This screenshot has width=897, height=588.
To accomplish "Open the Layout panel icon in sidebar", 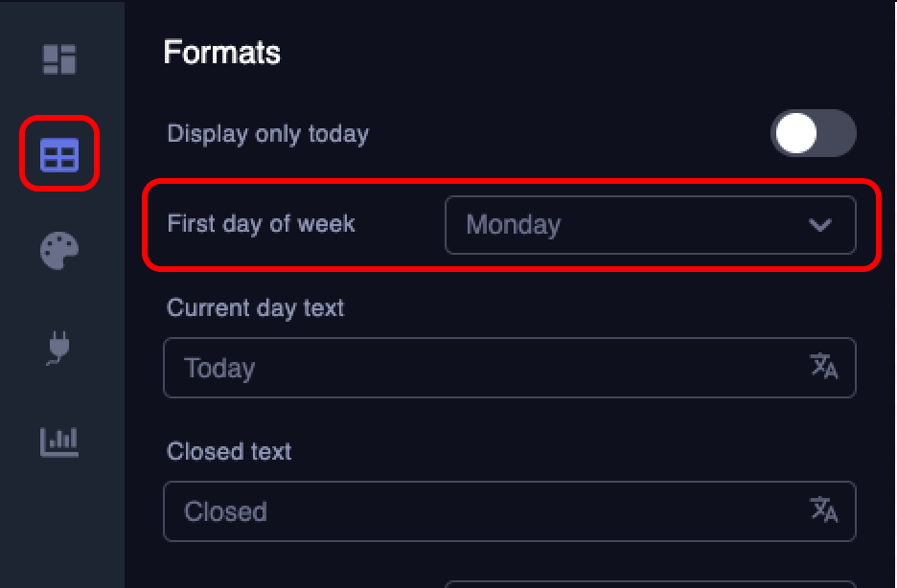I will coord(60,58).
